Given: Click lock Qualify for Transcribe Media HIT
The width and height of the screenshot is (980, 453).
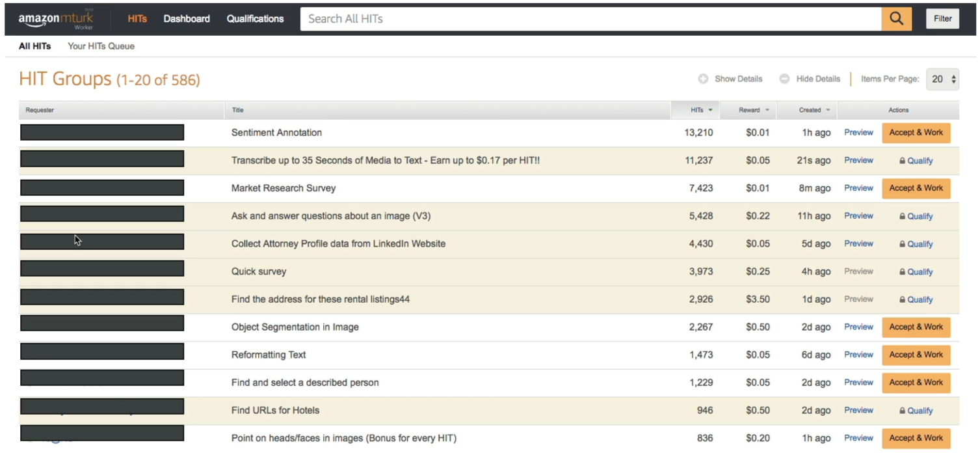Looking at the screenshot, I should click(916, 161).
